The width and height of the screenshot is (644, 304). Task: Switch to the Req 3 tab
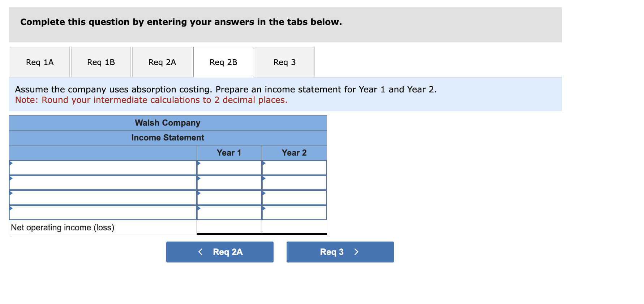284,62
